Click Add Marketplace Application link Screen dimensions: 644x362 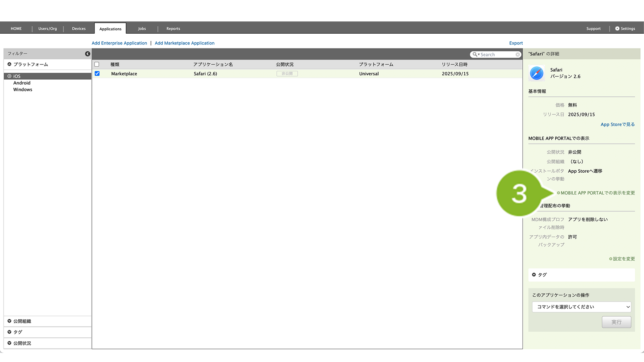coord(184,43)
